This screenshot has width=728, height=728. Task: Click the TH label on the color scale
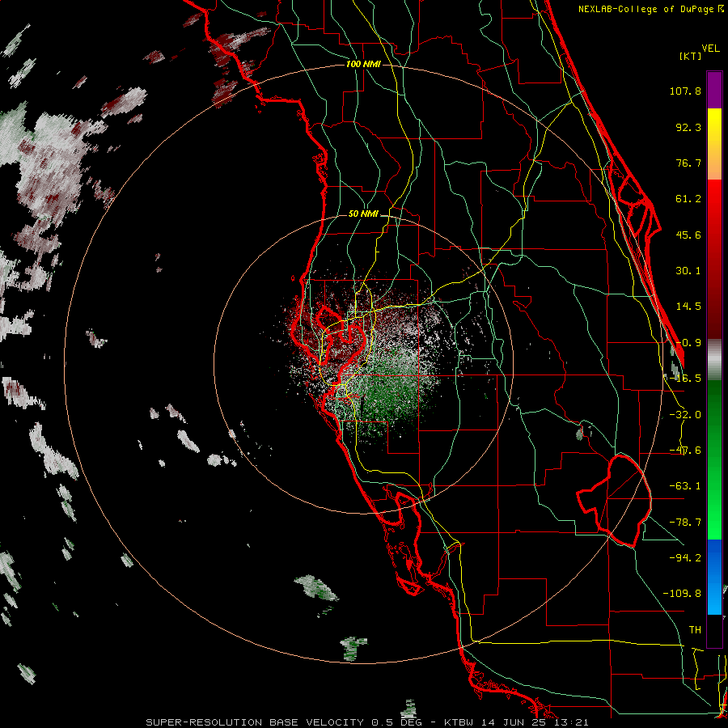[x=695, y=630]
